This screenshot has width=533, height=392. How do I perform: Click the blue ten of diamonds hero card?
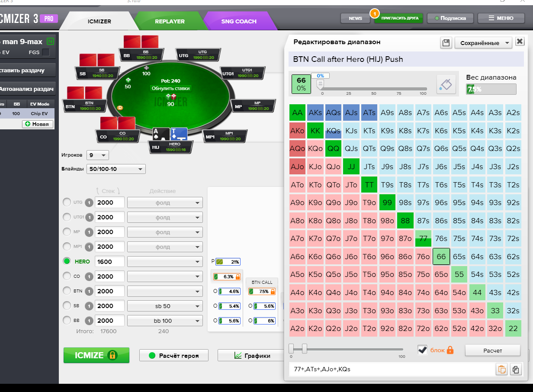point(179,135)
